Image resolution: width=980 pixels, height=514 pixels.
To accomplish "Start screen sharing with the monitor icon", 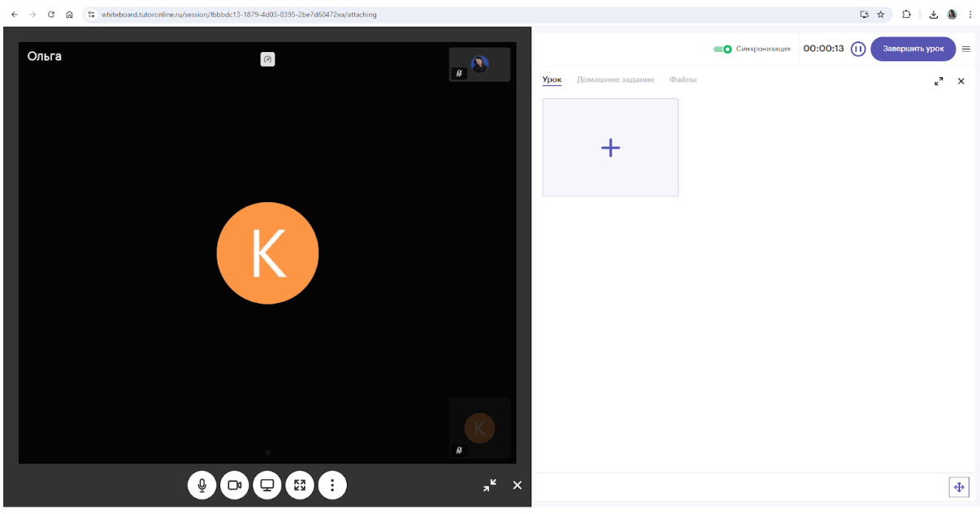I will click(x=267, y=485).
